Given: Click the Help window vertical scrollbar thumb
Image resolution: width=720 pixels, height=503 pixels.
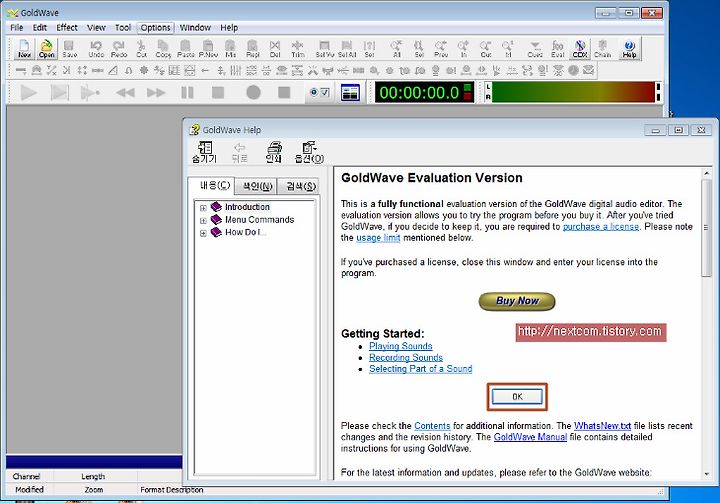Looking at the screenshot, I should pyautogui.click(x=706, y=228).
